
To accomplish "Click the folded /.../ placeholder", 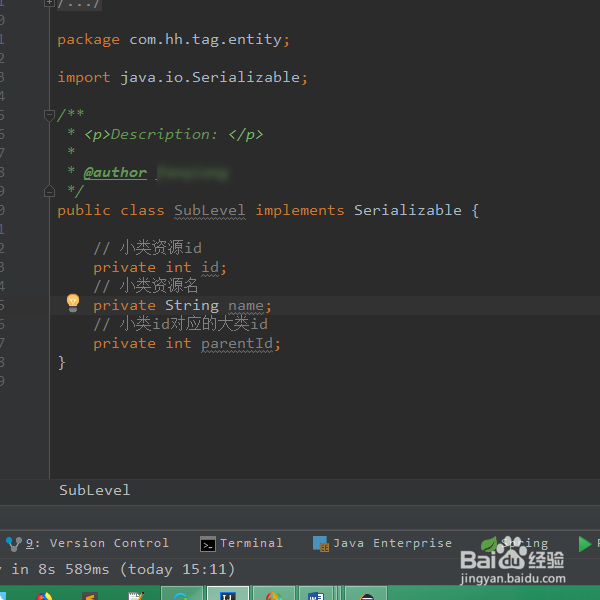I will 79,4.
